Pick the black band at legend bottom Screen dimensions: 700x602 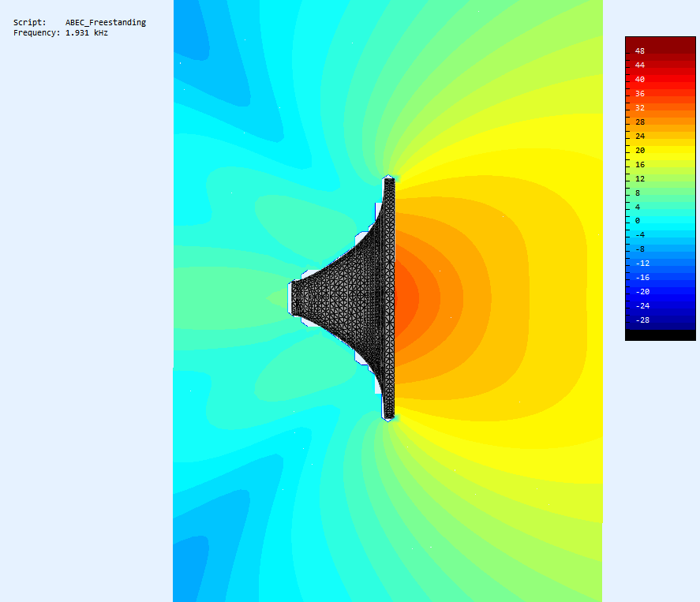(x=661, y=335)
